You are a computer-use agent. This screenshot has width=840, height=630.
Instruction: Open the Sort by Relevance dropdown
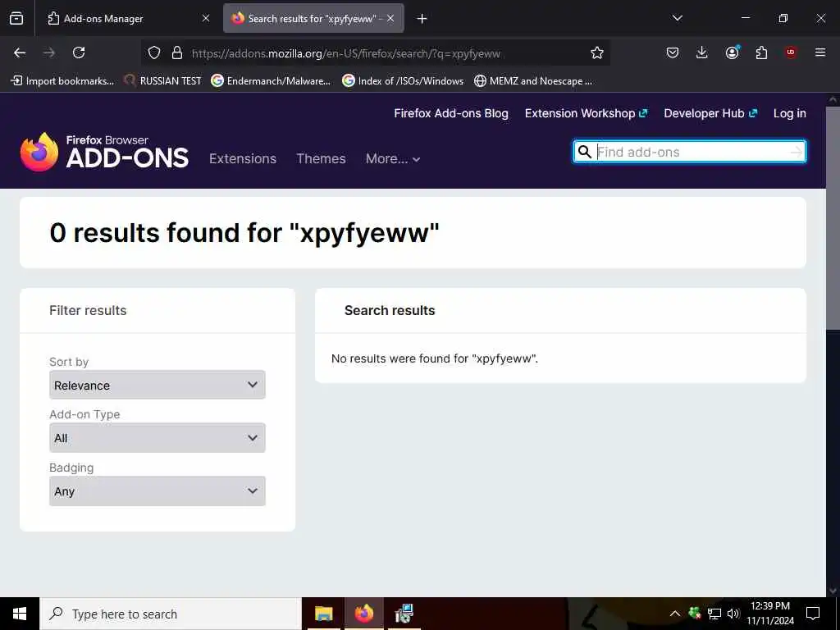(x=157, y=385)
